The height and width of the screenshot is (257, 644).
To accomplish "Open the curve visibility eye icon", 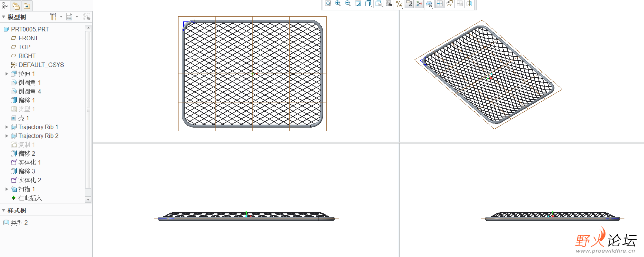I will (429, 4).
